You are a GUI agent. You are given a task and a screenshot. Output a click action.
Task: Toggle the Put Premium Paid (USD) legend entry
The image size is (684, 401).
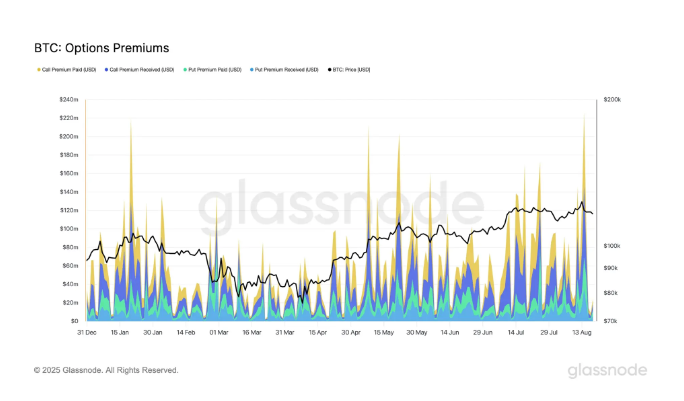[x=212, y=70]
